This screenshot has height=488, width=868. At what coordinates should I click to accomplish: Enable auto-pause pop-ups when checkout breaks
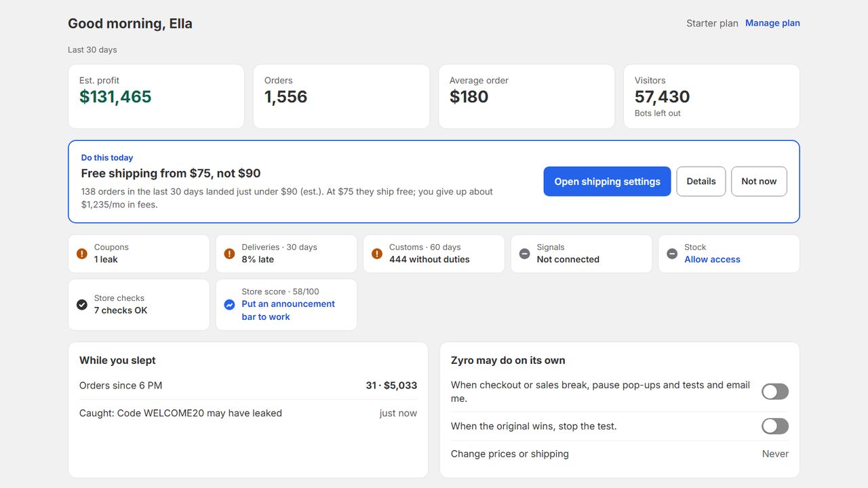tap(775, 392)
